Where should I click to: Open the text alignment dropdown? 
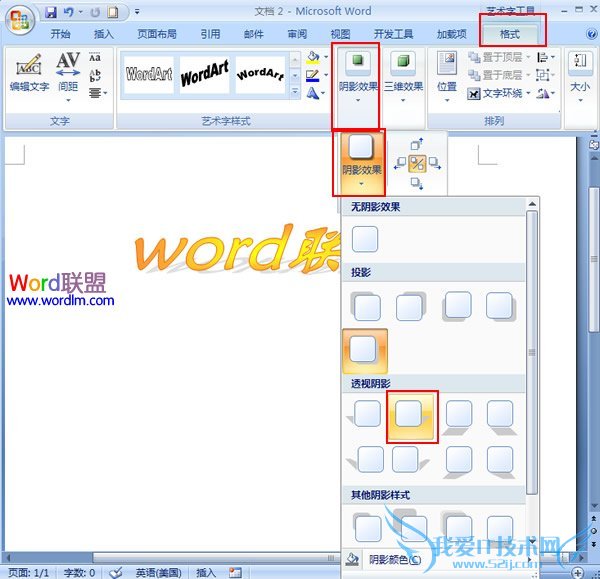click(x=98, y=93)
